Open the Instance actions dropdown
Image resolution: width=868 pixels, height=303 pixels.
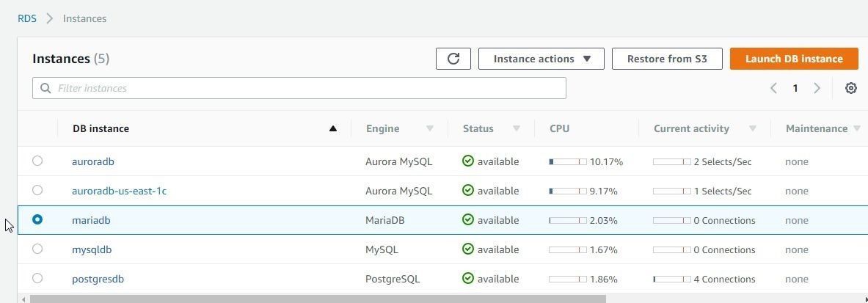(x=541, y=59)
